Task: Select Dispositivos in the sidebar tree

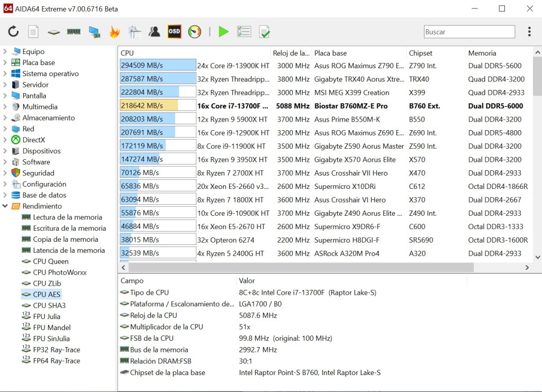Action: point(41,151)
